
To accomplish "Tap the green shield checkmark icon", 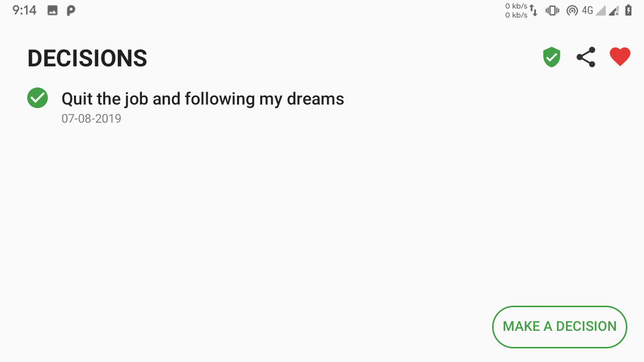I will tap(551, 57).
